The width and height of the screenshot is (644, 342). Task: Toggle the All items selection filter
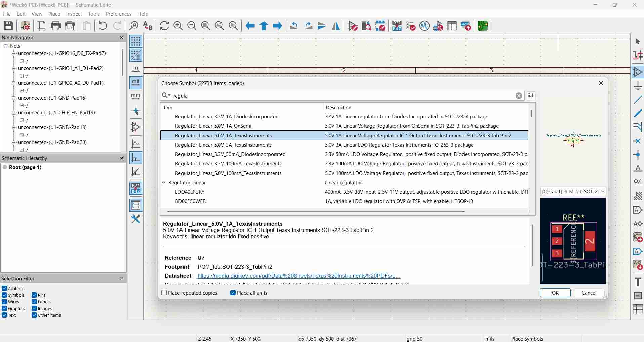coord(4,288)
